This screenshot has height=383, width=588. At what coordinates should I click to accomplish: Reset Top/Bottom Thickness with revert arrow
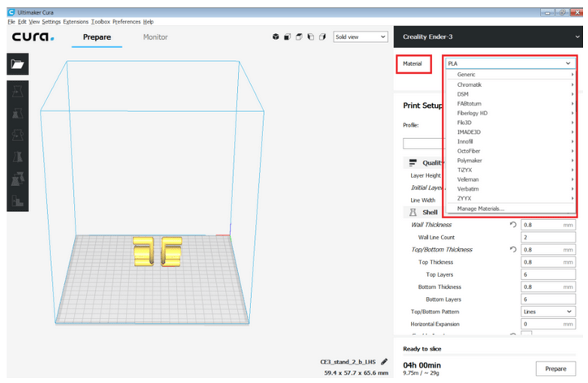click(x=513, y=249)
